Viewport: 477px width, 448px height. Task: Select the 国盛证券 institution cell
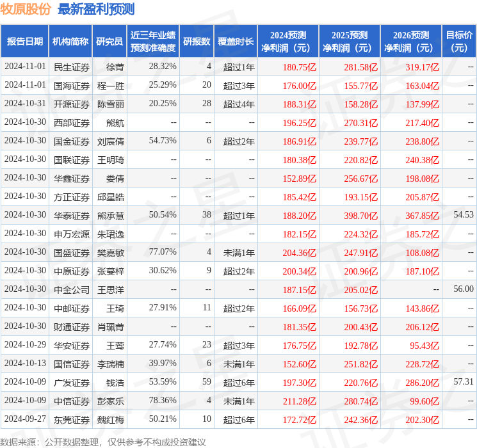tap(72, 253)
